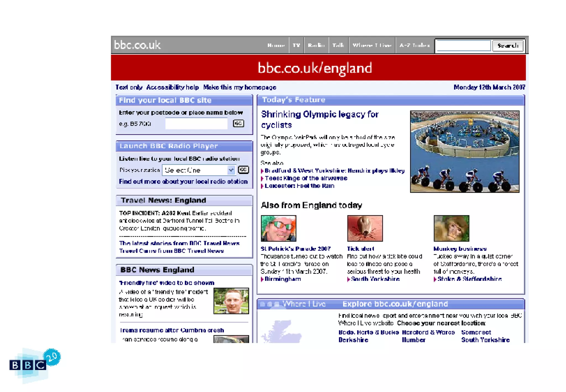Viewport: 566px width, 392px height.
Task: Click the bbc.co.uk logo in header
Action: pos(137,45)
